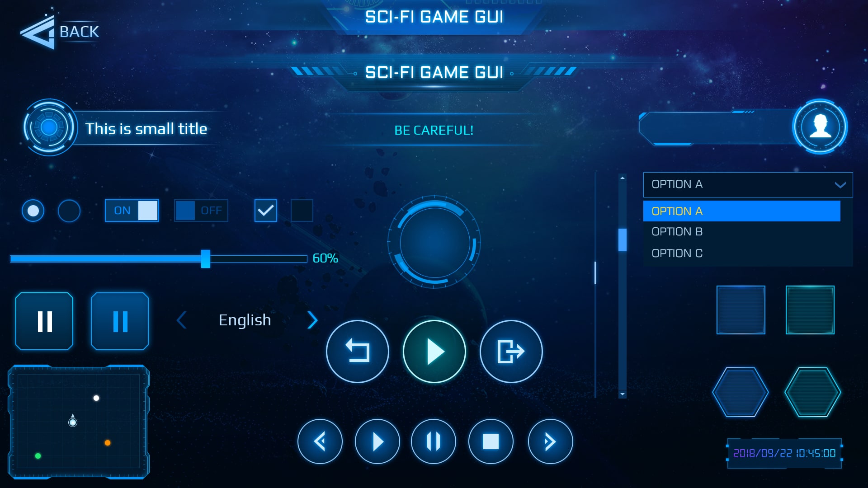Toggle the OFF switch to on
868x488 pixels.
200,210
